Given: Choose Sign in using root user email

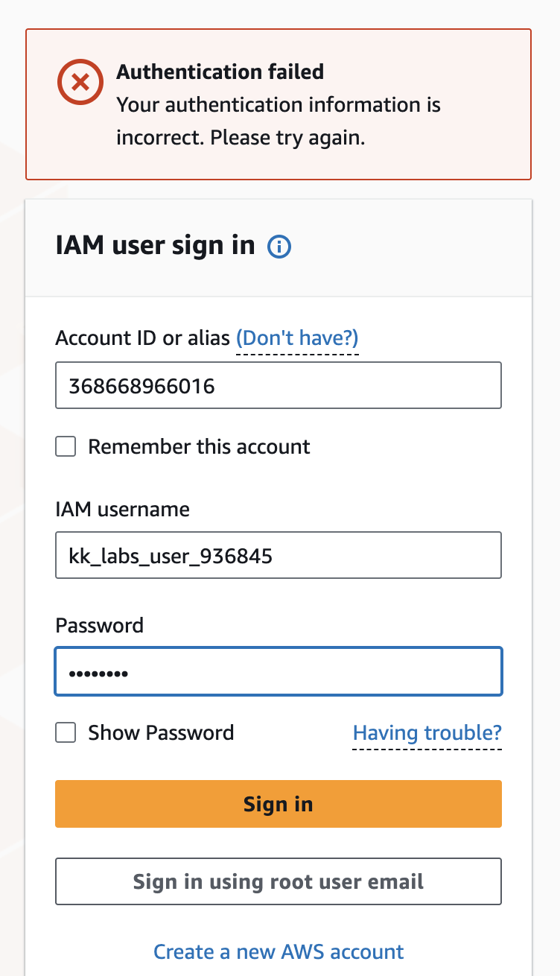Looking at the screenshot, I should coord(278,881).
